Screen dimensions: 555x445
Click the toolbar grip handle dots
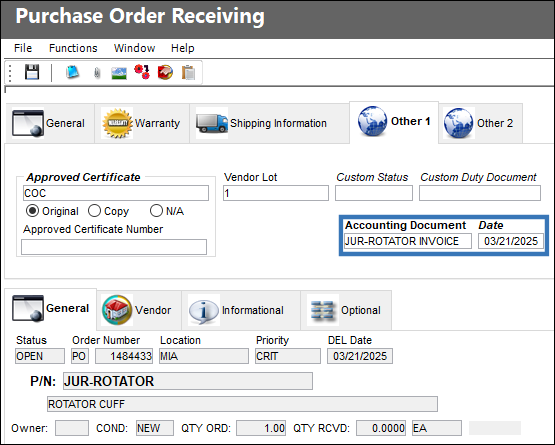point(10,73)
